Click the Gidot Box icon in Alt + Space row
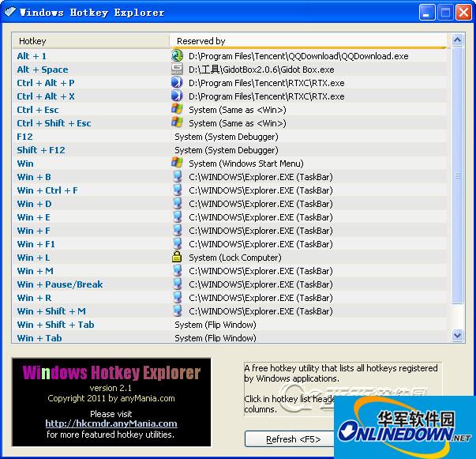 [x=177, y=70]
